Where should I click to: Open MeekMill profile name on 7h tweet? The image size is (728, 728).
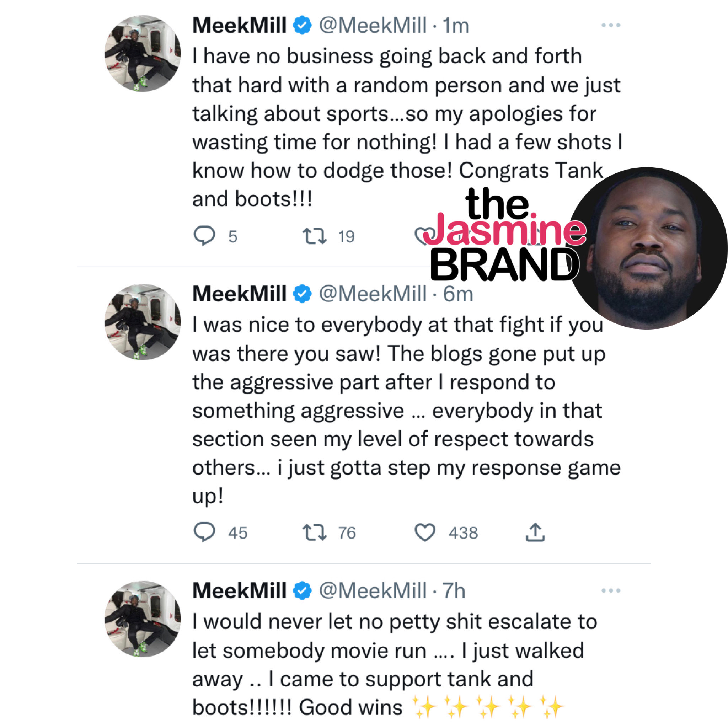tap(239, 591)
